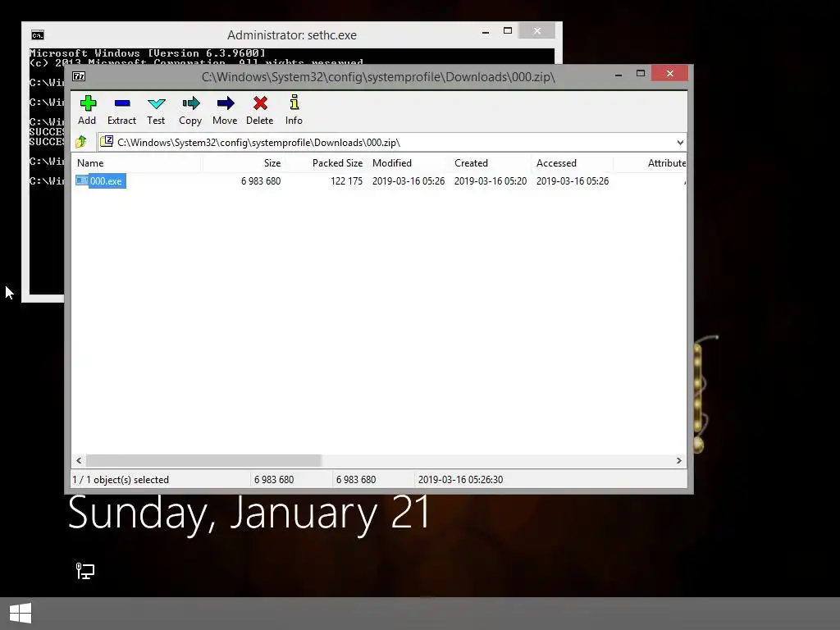The image size is (840, 630).
Task: Sort by Accessed column header
Action: point(572,163)
